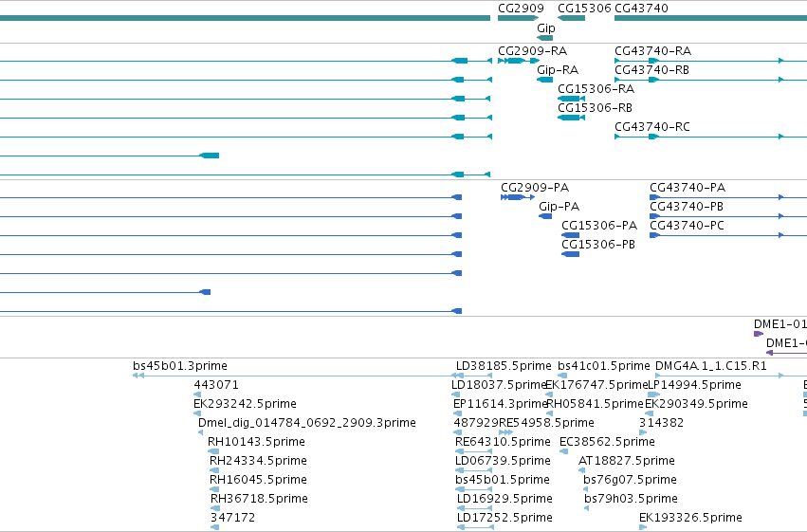The image size is (807, 532).
Task: Click EST bs79h03.5prime
Action: pyautogui.click(x=631, y=499)
